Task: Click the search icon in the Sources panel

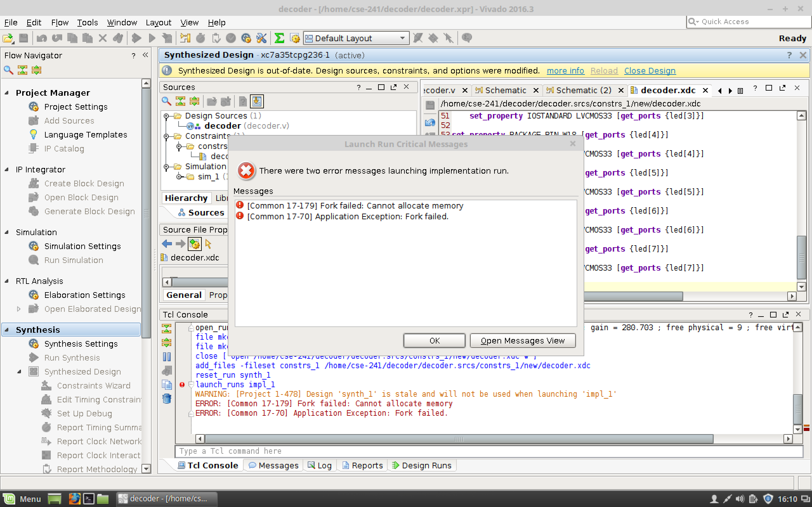Action: 167,101
